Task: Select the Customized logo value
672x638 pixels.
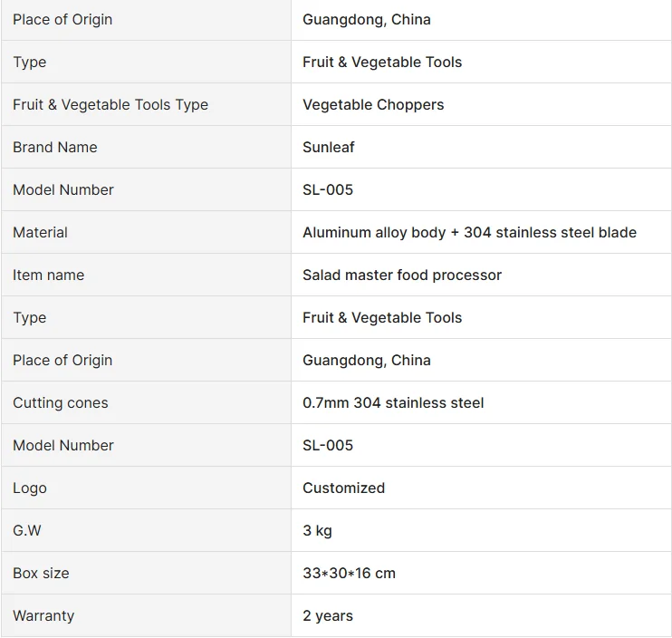Action: pos(344,488)
